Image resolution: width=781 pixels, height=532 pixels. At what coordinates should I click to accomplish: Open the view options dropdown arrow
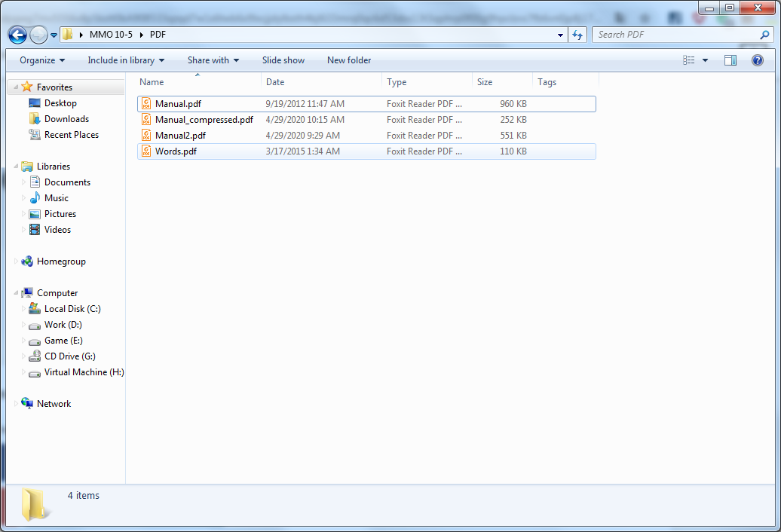coord(706,60)
